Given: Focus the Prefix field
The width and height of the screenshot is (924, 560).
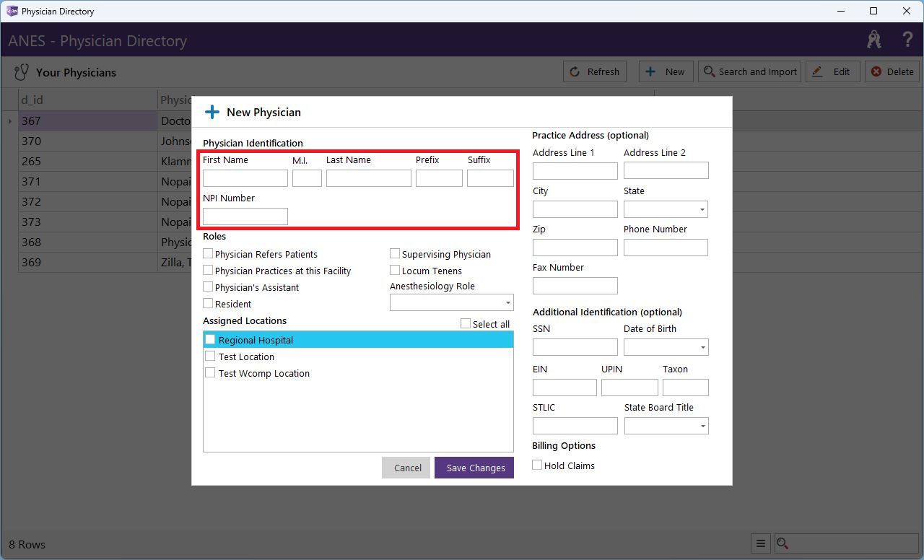Looking at the screenshot, I should pyautogui.click(x=439, y=178).
